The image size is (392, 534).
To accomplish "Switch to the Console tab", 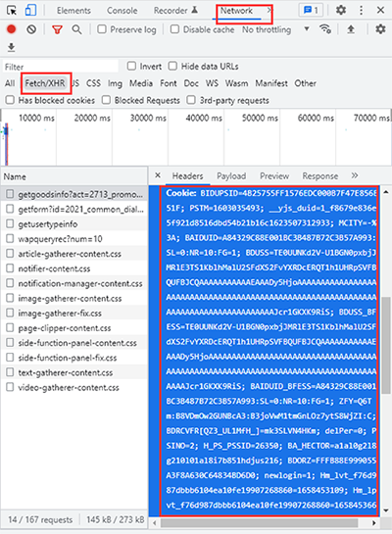I will 122,11.
